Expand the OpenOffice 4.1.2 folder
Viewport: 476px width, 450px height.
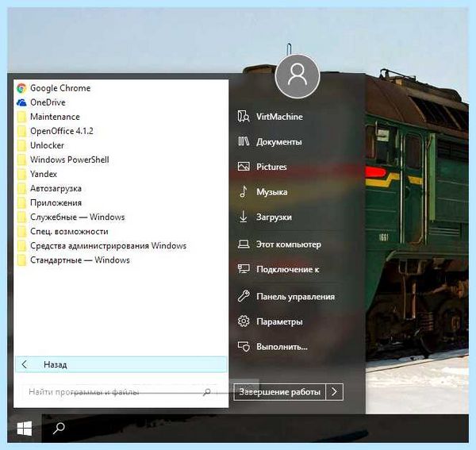point(121,131)
